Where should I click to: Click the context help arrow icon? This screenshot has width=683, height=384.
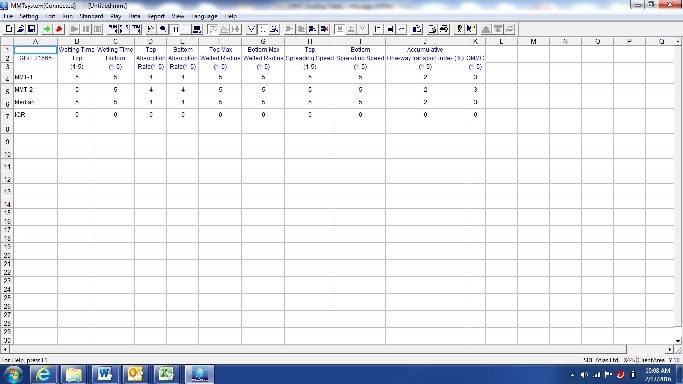470,29
